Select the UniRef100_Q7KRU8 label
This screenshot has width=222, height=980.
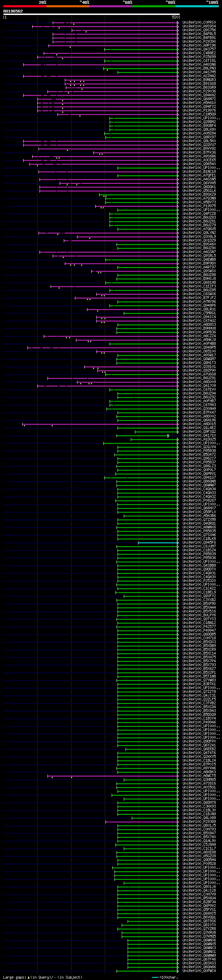pos(199,932)
